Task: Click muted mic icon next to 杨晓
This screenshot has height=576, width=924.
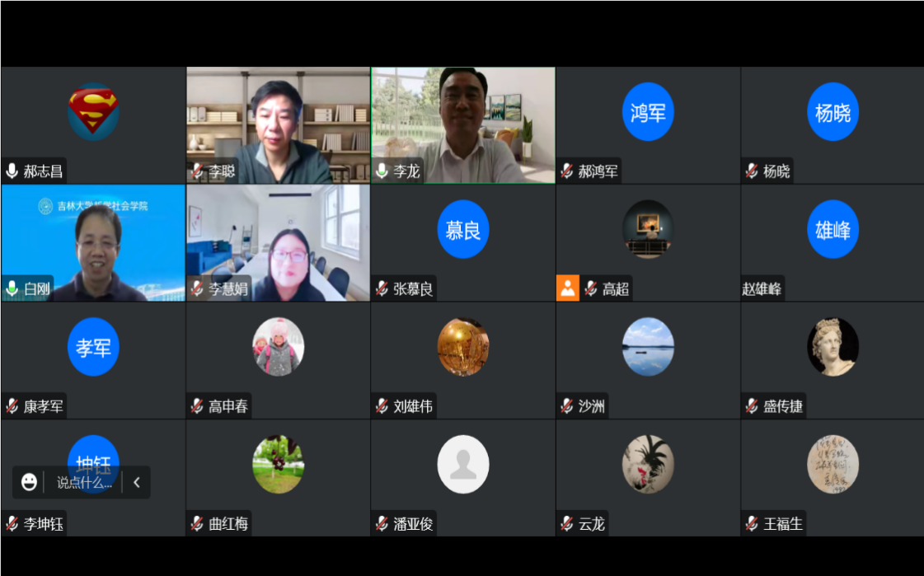Action: coord(752,171)
